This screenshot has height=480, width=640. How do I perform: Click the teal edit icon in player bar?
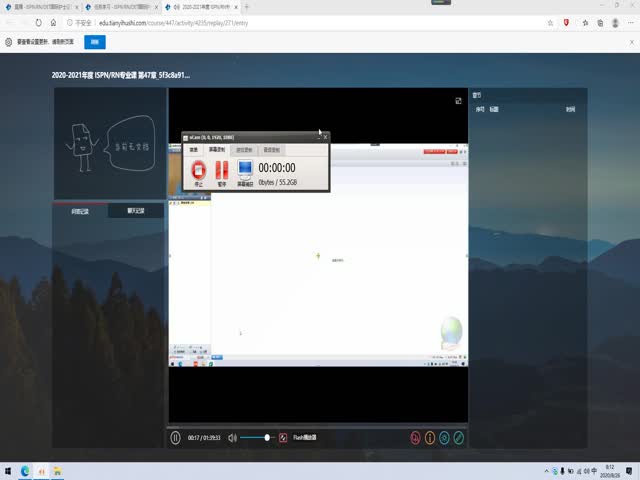(459, 437)
